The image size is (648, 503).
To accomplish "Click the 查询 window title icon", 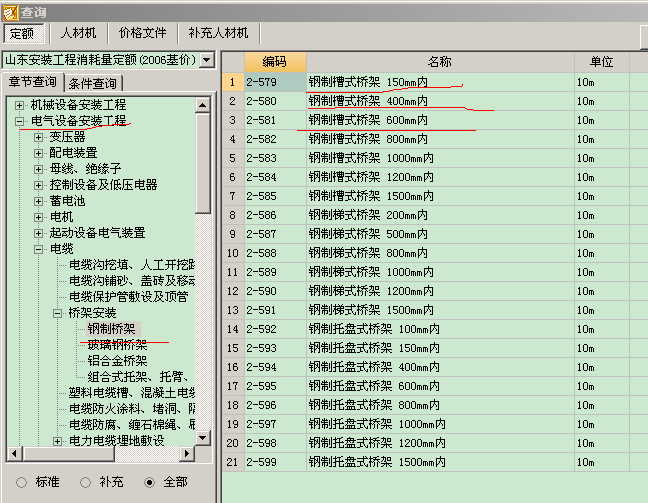I will [x=10, y=12].
